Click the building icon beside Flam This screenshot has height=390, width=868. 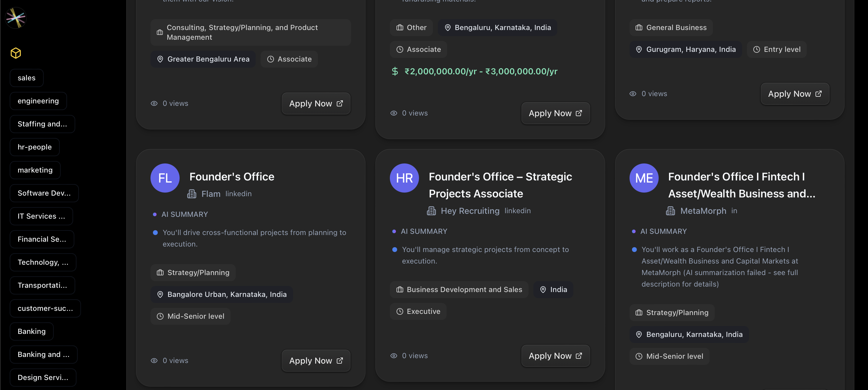click(192, 194)
